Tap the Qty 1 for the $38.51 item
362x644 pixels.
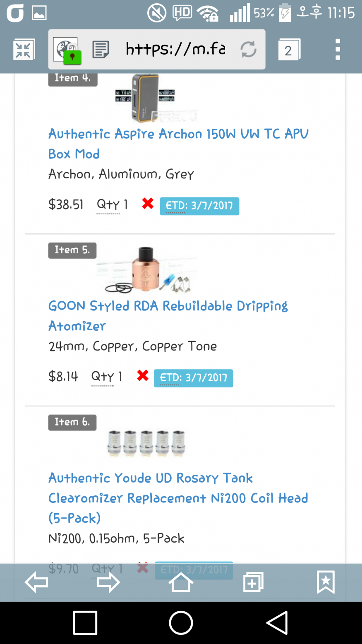click(x=112, y=205)
